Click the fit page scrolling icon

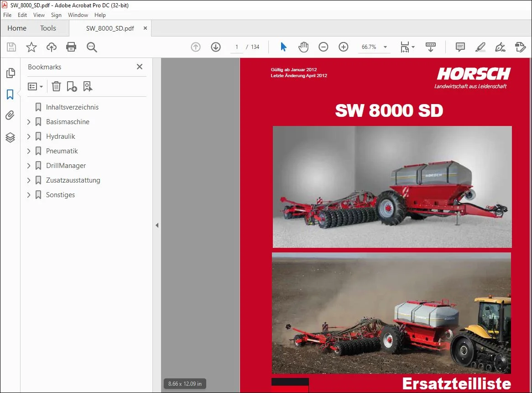405,47
